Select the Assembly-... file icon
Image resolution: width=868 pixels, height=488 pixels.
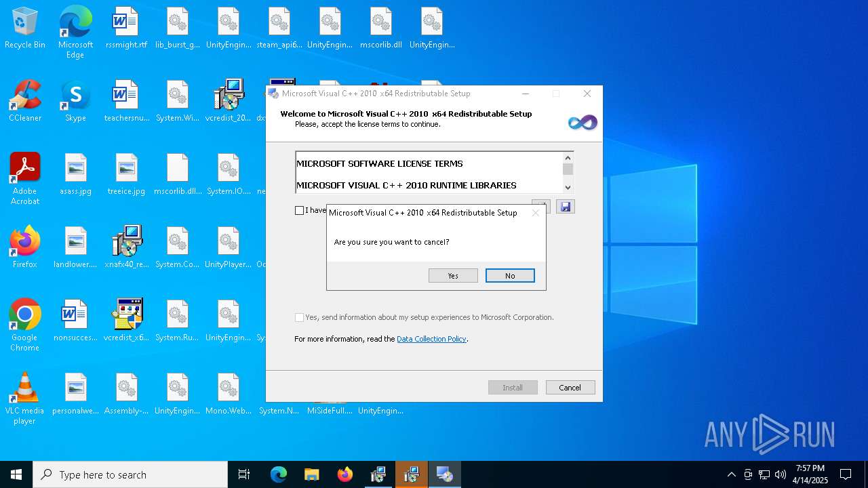(126, 394)
